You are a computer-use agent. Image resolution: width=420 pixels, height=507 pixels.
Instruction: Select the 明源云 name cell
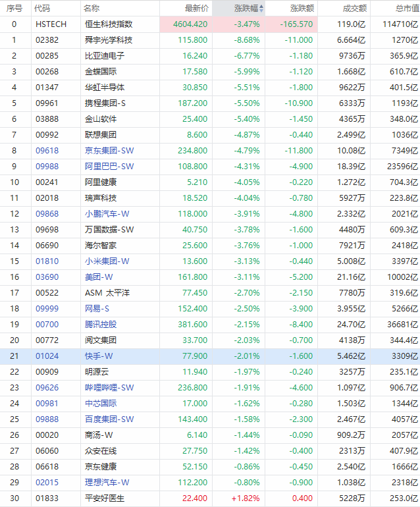tap(120, 372)
